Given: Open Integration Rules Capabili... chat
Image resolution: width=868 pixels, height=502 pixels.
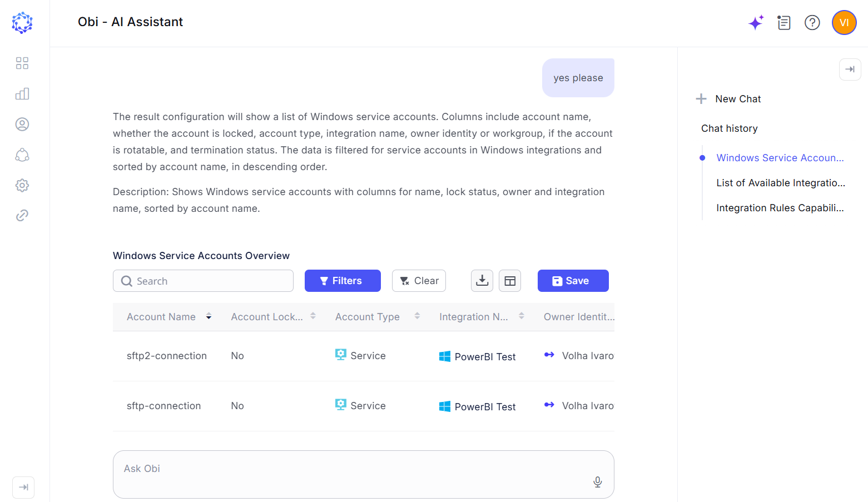Looking at the screenshot, I should point(780,208).
